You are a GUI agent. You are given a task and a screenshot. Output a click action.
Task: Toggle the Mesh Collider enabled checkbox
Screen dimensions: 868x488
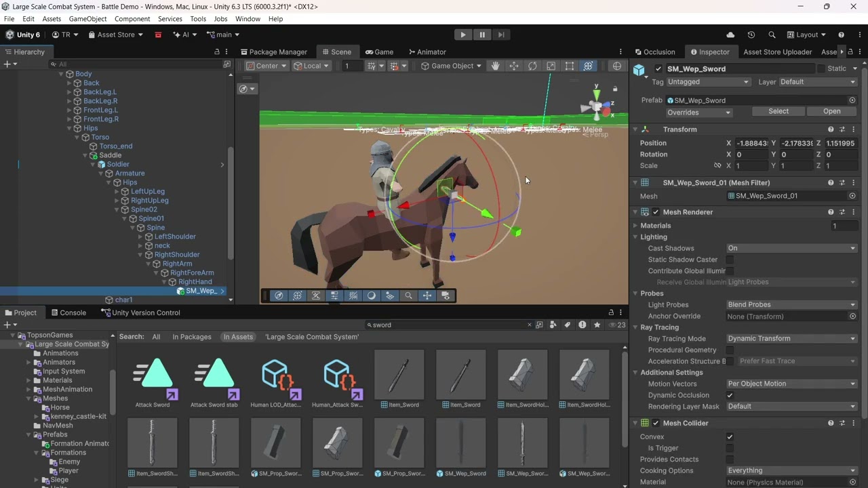click(x=656, y=423)
